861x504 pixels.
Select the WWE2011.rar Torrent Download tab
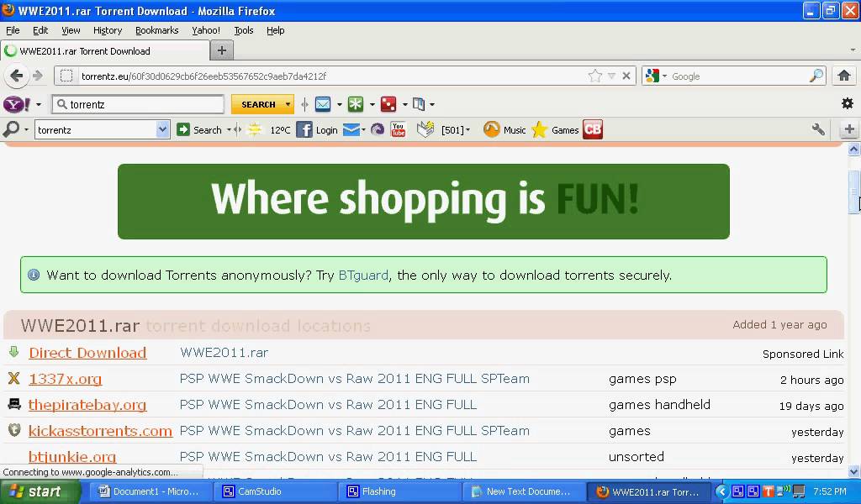tap(105, 51)
